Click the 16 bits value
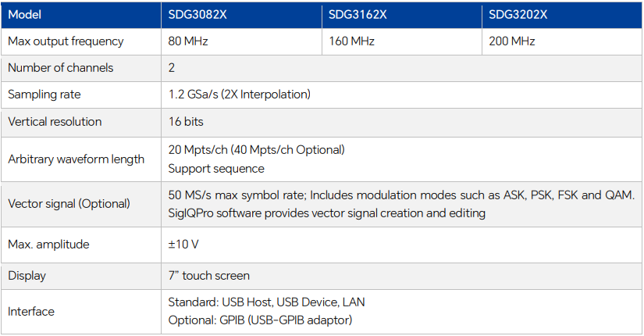644x336 pixels. pyautogui.click(x=186, y=122)
